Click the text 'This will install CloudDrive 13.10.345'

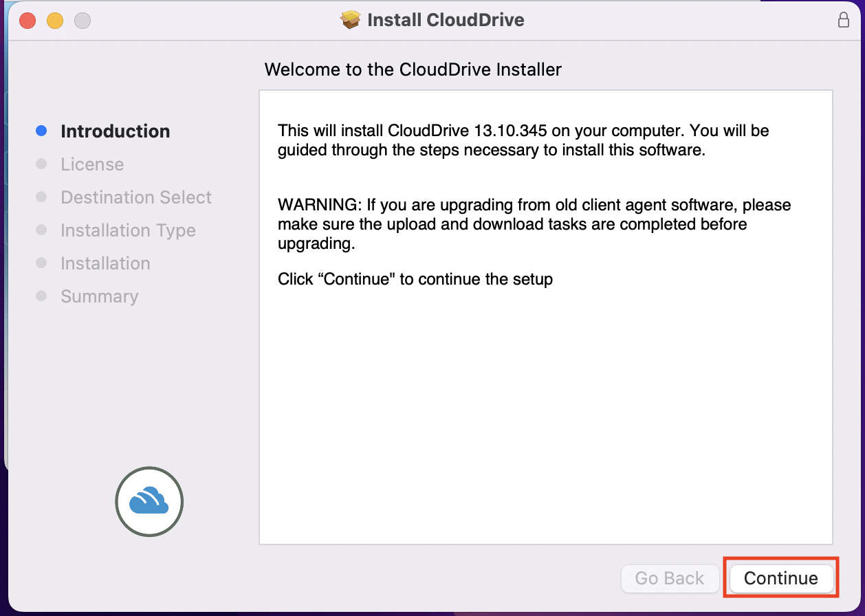coord(412,130)
